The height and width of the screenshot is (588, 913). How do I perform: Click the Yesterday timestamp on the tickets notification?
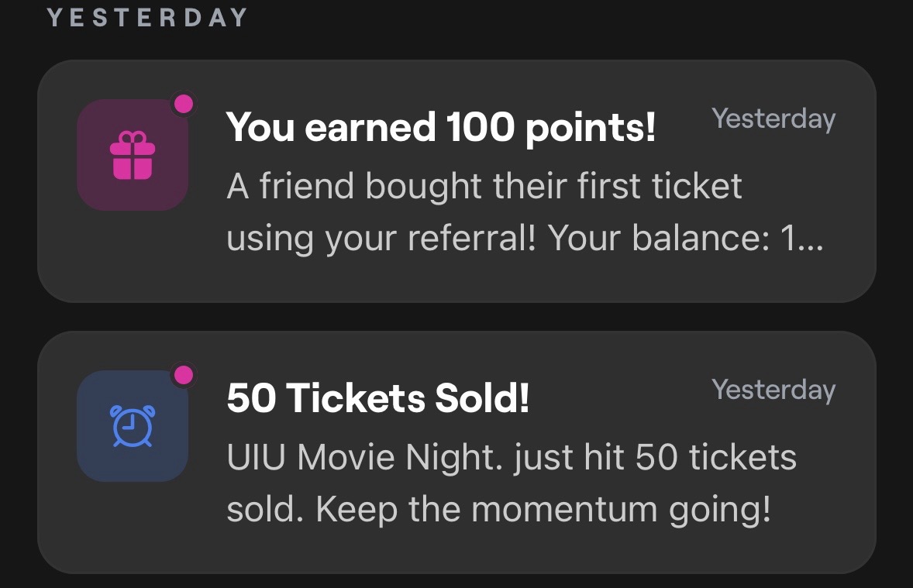tap(773, 390)
